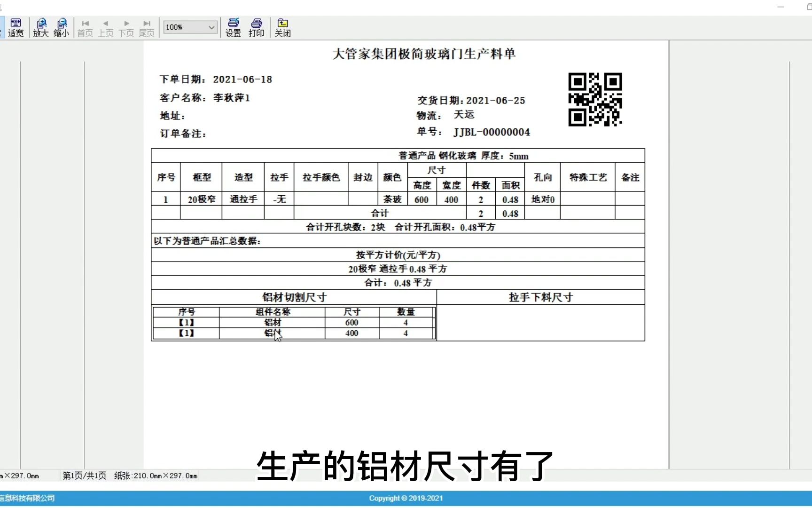Click the 20极窄 通拉手 0.48 平方 row
Image resolution: width=812 pixels, height=508 pixels.
[398, 269]
